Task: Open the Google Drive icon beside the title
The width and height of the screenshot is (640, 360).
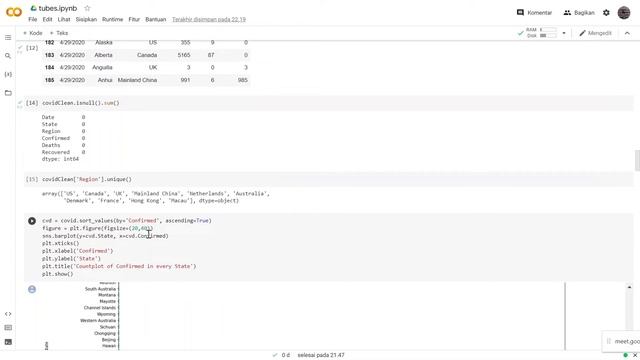Action: click(33, 8)
